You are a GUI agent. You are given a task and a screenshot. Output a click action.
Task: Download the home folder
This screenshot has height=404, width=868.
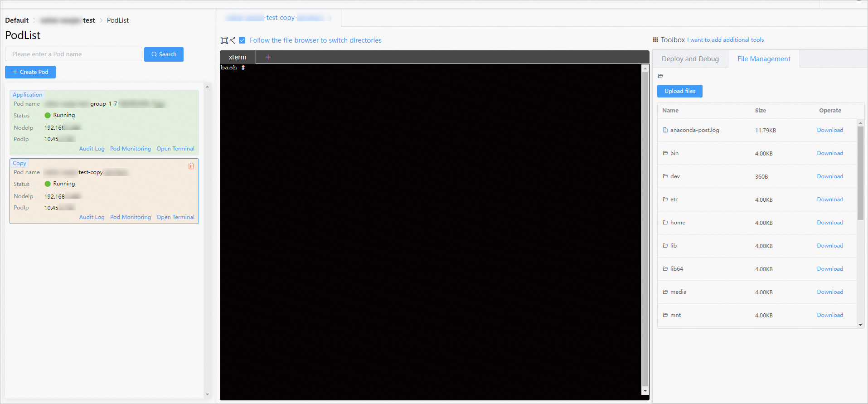point(830,223)
